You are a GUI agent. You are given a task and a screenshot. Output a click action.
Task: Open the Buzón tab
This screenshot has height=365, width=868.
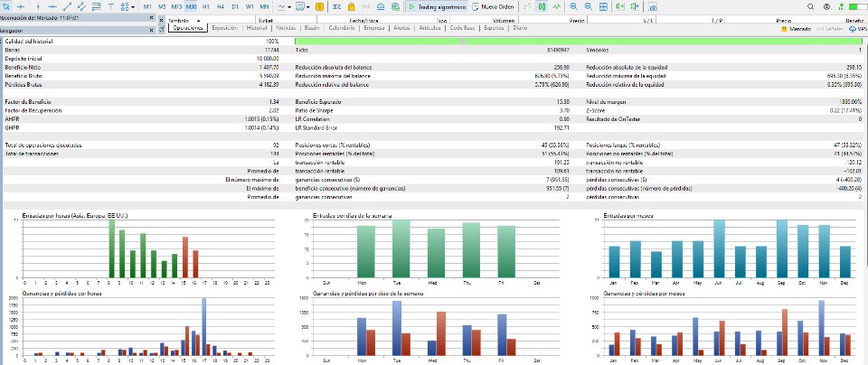[312, 28]
